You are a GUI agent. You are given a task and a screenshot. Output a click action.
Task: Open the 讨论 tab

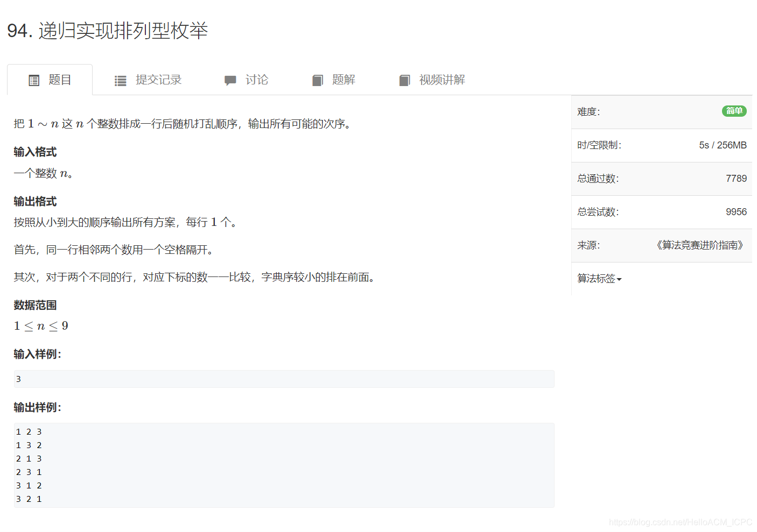click(x=246, y=80)
